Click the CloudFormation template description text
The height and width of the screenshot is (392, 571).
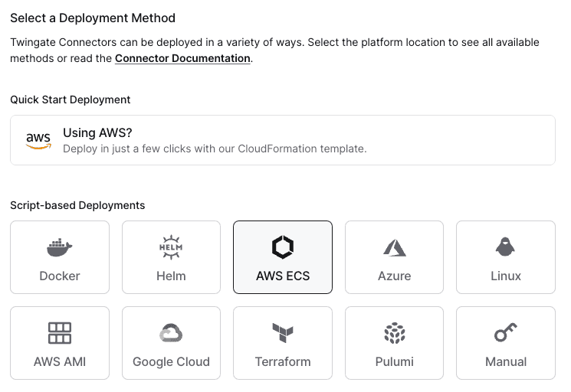215,149
